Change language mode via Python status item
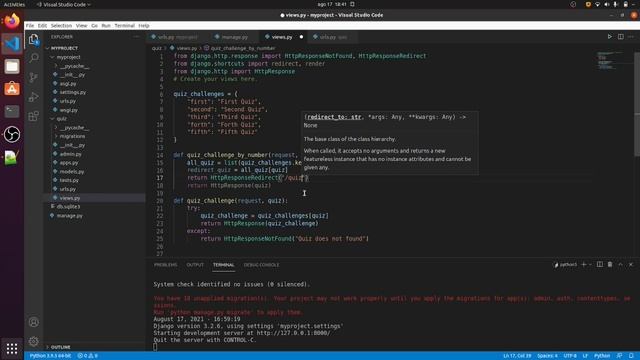 (602, 356)
